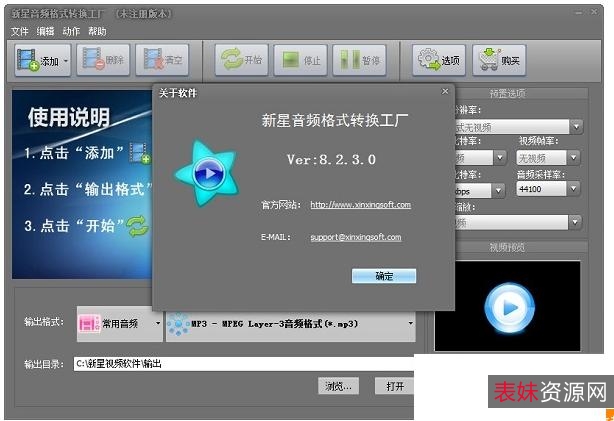
Task: Click the support@xinxingsoft.com email link
Action: tap(356, 237)
